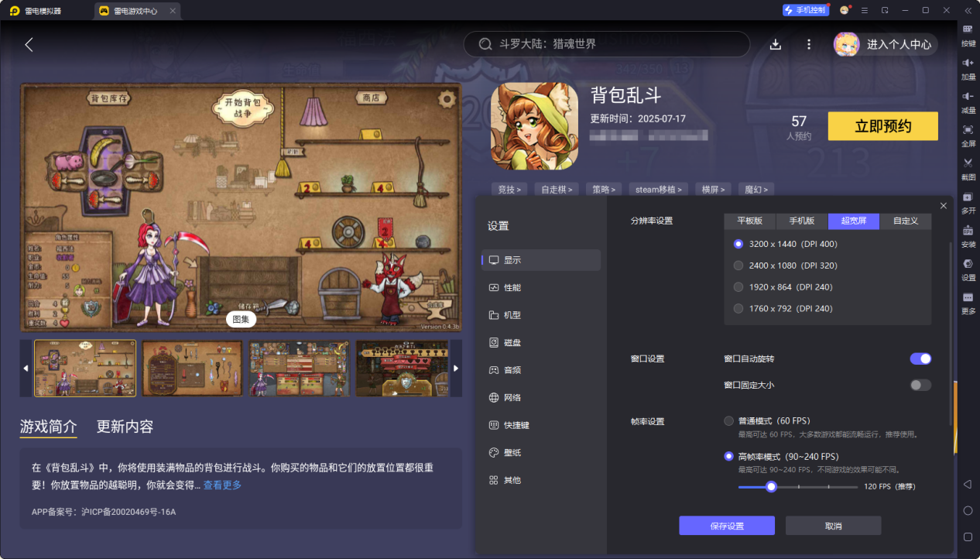Image resolution: width=980 pixels, height=559 pixels.
Task: Open 快捷键 settings section
Action: (x=541, y=425)
